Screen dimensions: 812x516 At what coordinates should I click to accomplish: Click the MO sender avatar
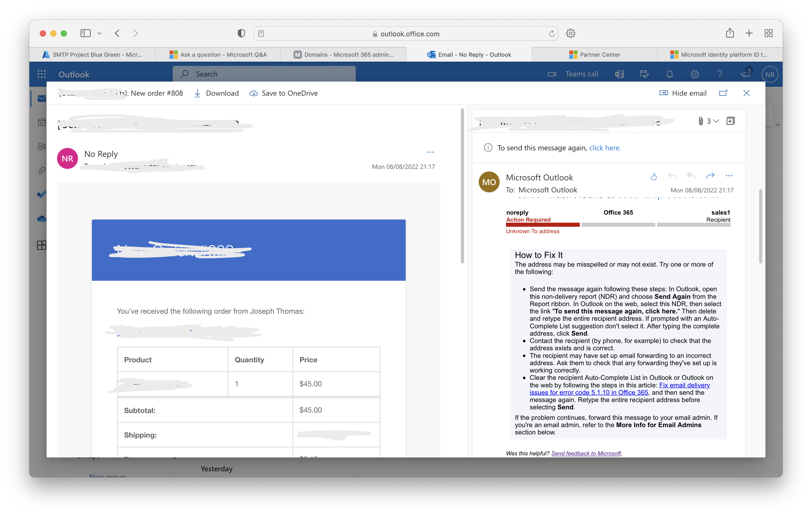(489, 182)
